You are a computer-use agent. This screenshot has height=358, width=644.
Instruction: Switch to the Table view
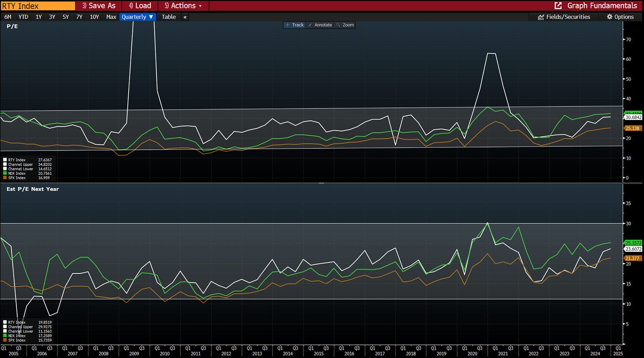[x=169, y=17]
